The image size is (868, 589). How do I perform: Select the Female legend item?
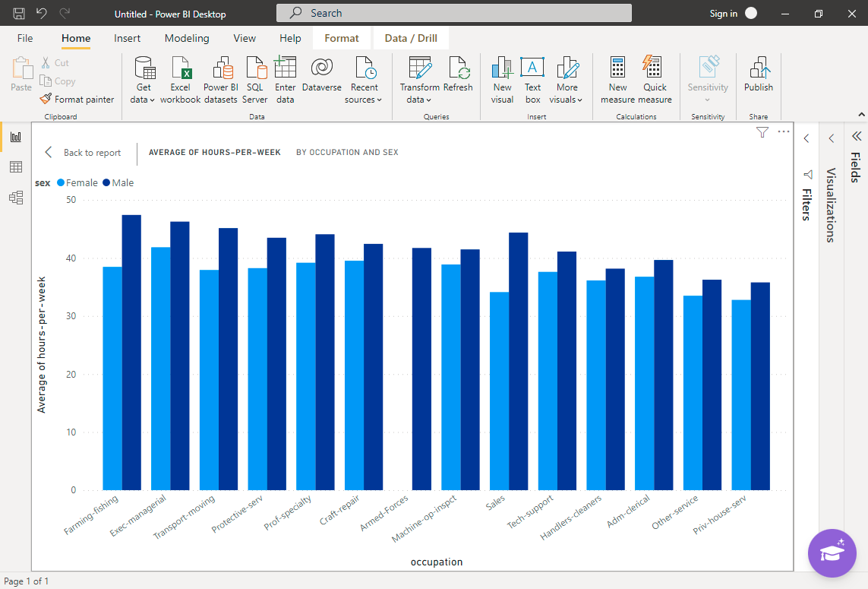[x=76, y=182]
